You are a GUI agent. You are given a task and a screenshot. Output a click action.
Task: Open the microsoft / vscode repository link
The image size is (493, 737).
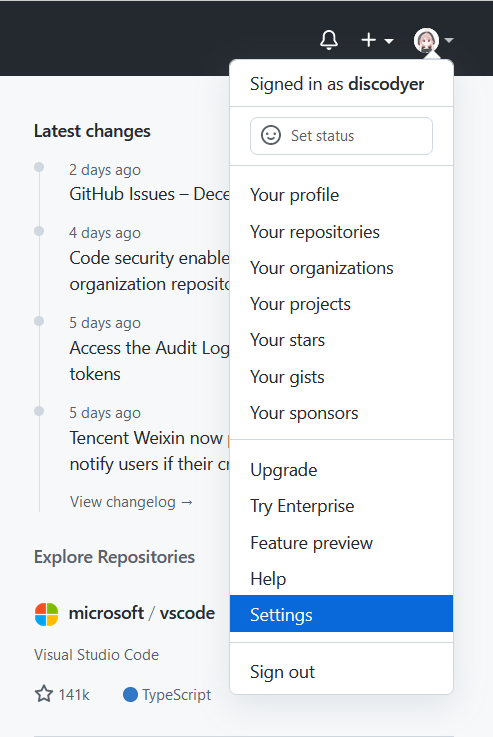142,613
